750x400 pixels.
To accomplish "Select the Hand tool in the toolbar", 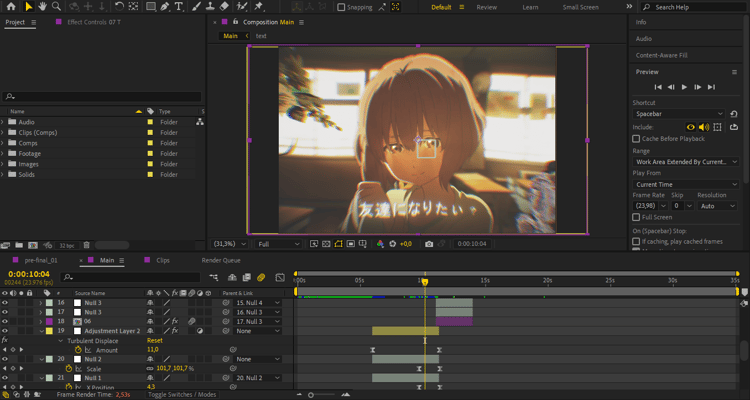I will 43,7.
